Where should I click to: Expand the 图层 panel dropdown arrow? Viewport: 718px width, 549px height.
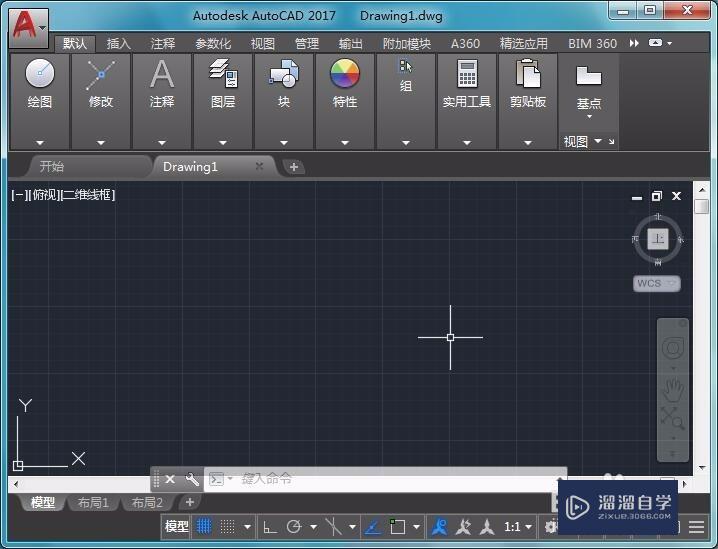point(223,143)
